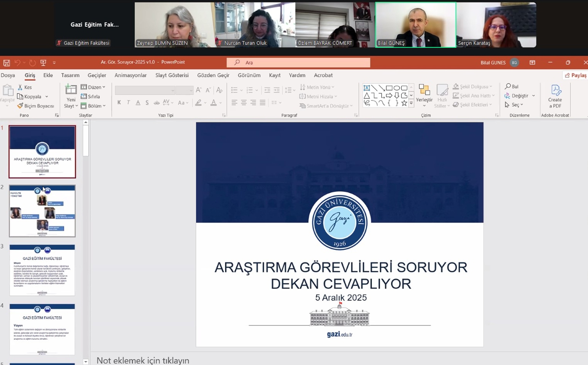Image resolution: width=588 pixels, height=365 pixels.
Task: Start slideshow from beginning via quick access icon
Action: [44, 63]
